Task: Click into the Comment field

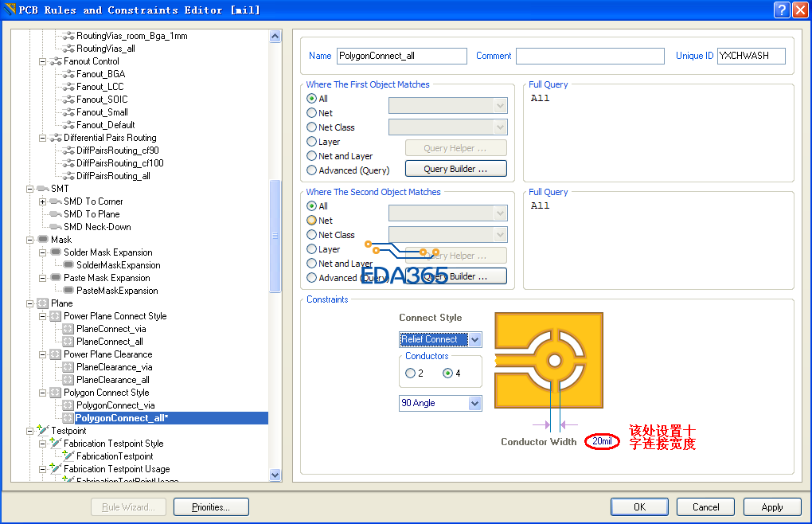Action: pos(591,56)
